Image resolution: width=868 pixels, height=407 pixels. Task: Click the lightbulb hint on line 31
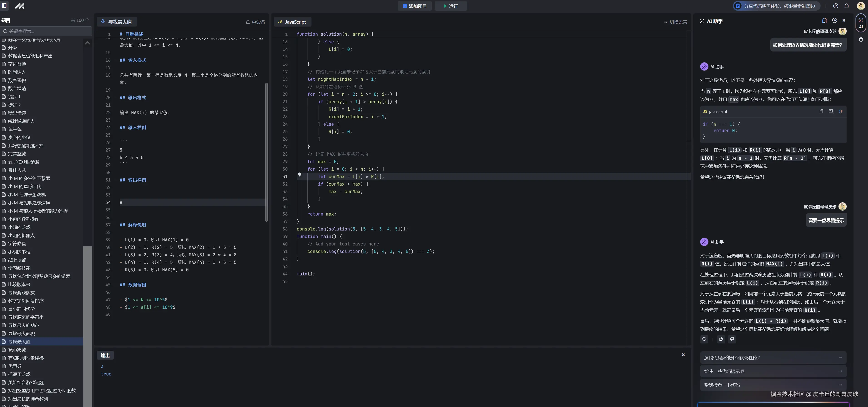tap(299, 175)
